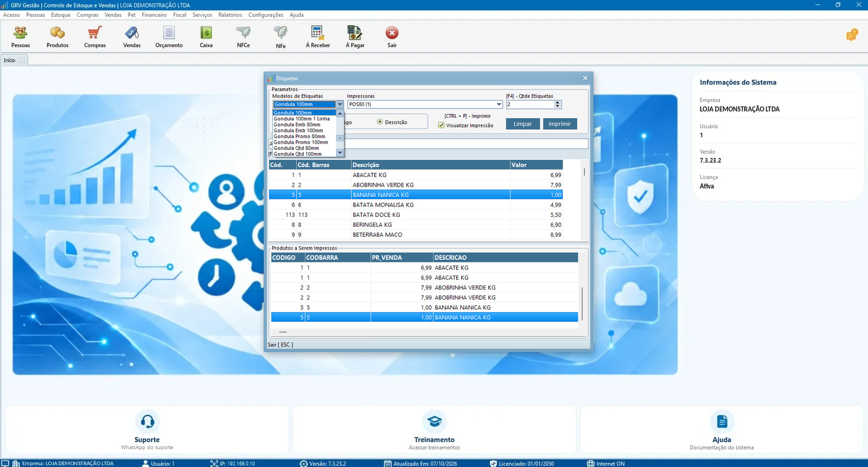
Task: Open the orange notifications chat icon
Action: 852,35
